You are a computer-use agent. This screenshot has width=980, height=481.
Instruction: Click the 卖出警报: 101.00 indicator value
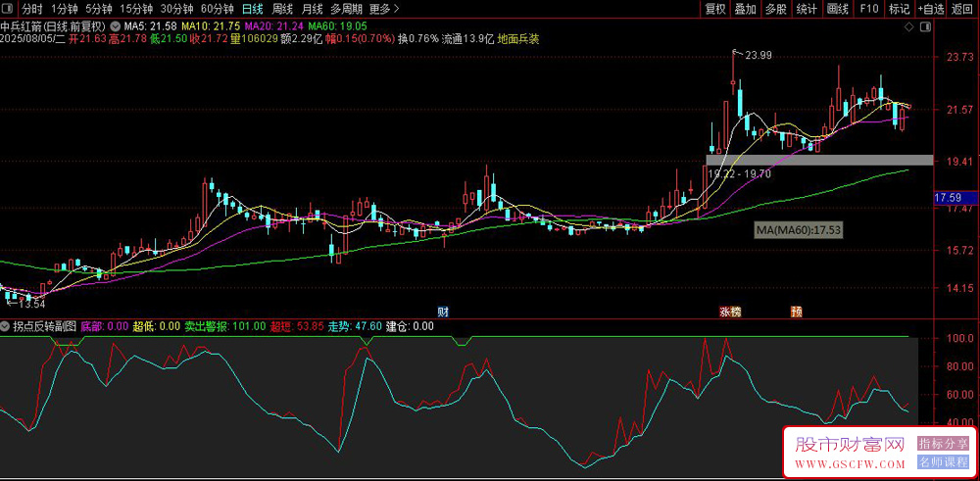pos(225,326)
